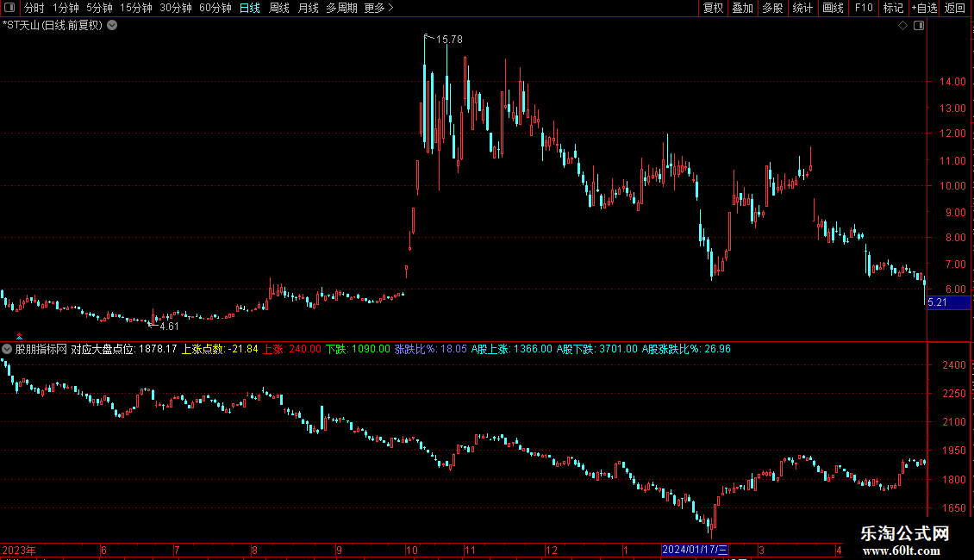The width and height of the screenshot is (974, 560).
Task: Select the 60分钟 period
Action: click(x=215, y=8)
